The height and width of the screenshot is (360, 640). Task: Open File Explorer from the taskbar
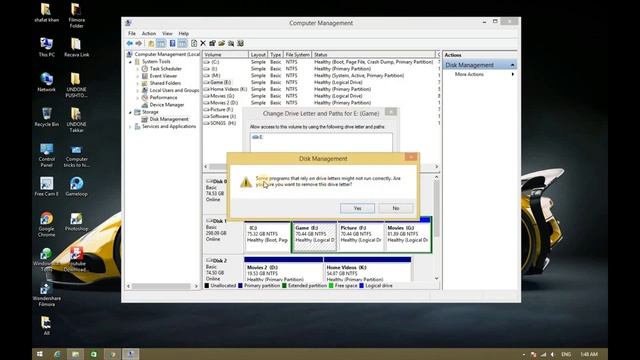(x=76, y=354)
